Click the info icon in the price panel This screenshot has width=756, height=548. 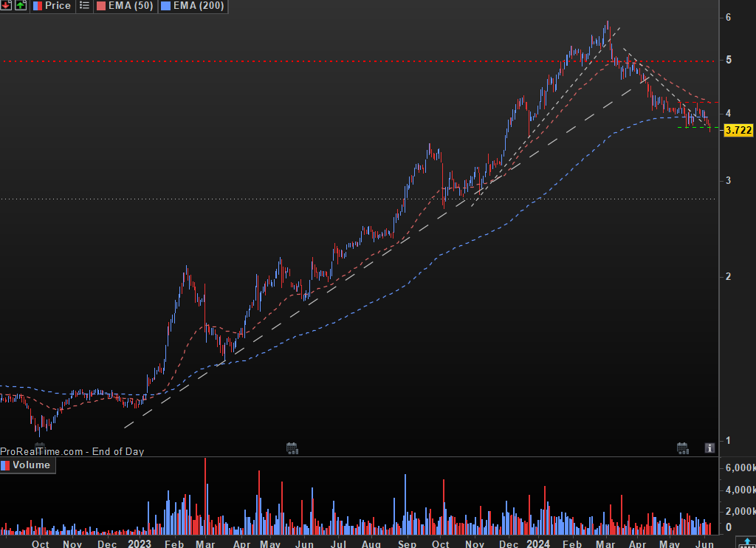[709, 448]
